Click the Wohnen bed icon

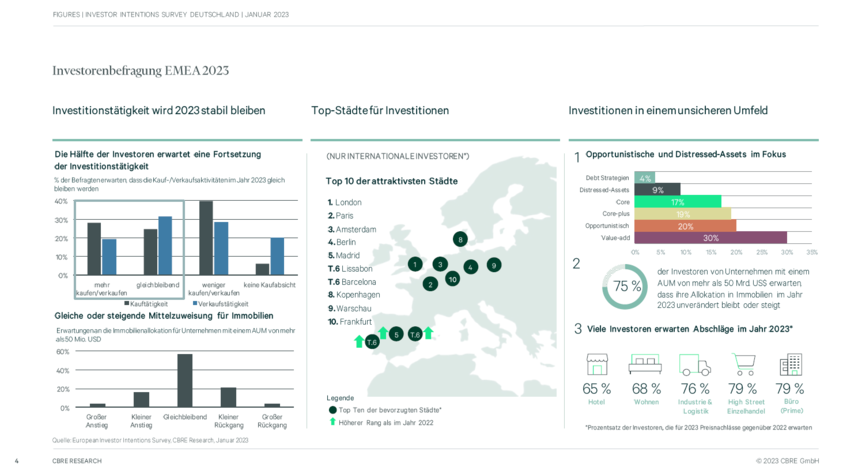[x=645, y=364]
